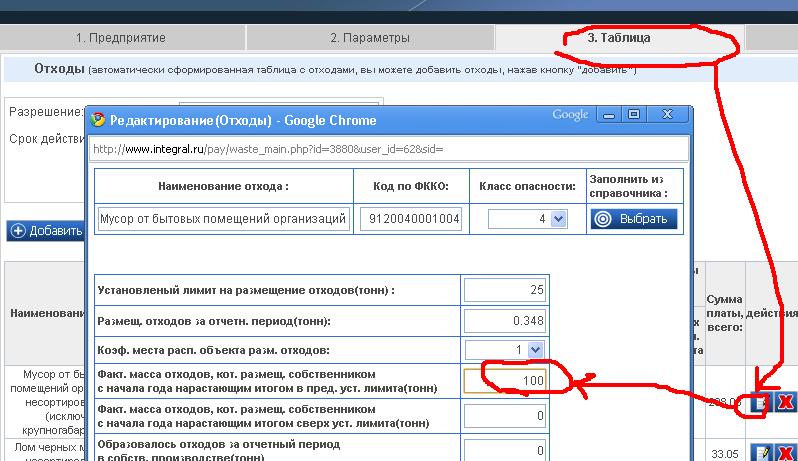Click Chrome icon in popup title bar
This screenshot has width=798, height=461.
coord(98,120)
